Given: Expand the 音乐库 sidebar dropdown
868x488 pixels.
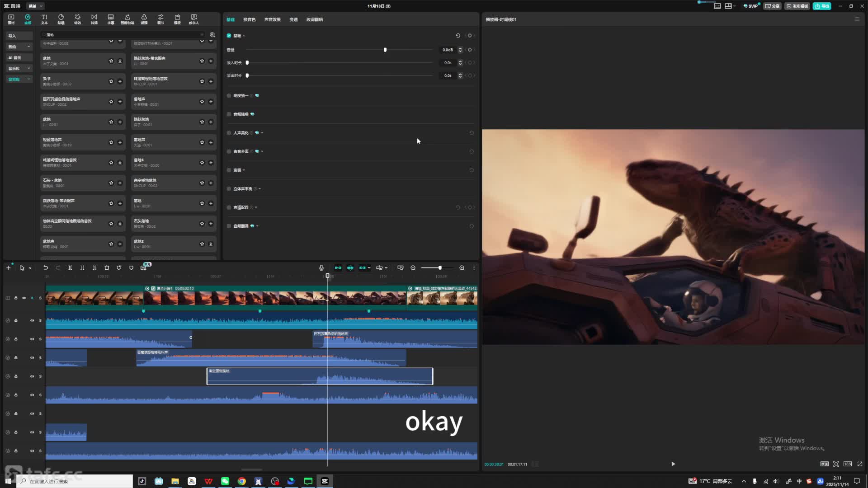Looking at the screenshot, I should pyautogui.click(x=28, y=68).
